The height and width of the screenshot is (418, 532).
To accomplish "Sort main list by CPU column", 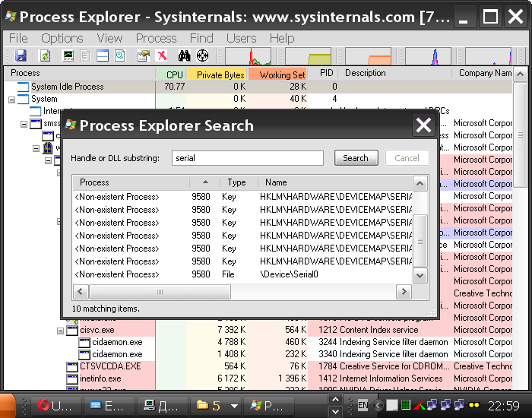I will pyautogui.click(x=171, y=74).
